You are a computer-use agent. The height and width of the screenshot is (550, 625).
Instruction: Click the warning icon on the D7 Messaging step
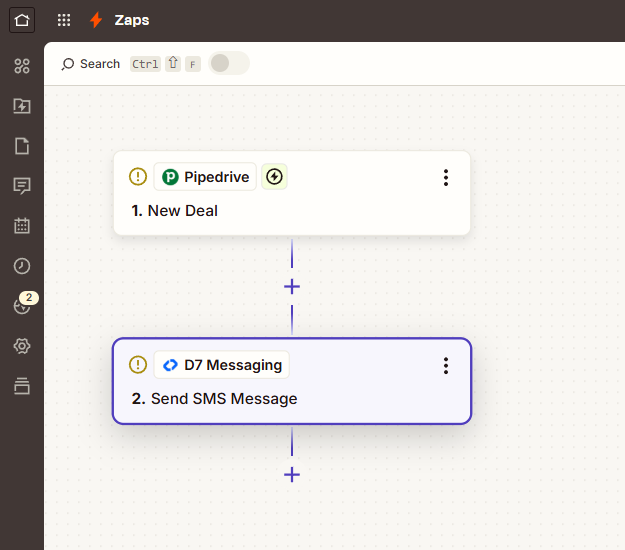pos(138,364)
